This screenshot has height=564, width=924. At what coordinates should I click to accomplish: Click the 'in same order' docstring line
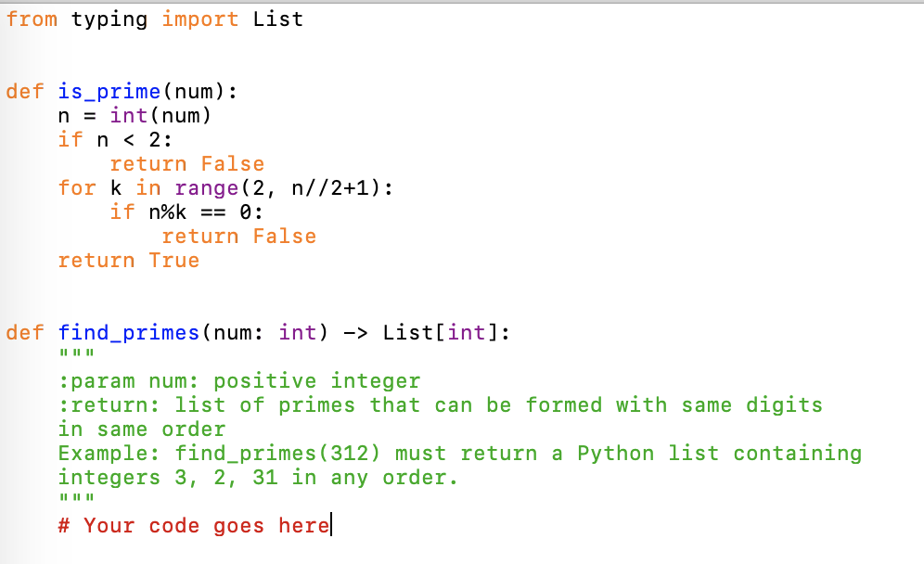141,429
